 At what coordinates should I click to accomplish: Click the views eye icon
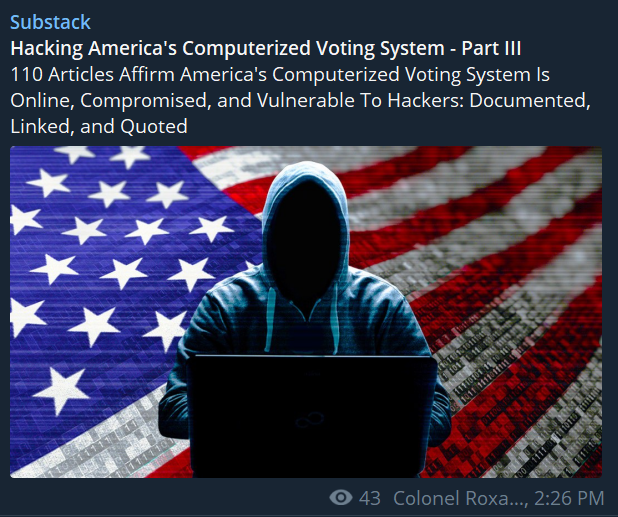[x=341, y=498]
